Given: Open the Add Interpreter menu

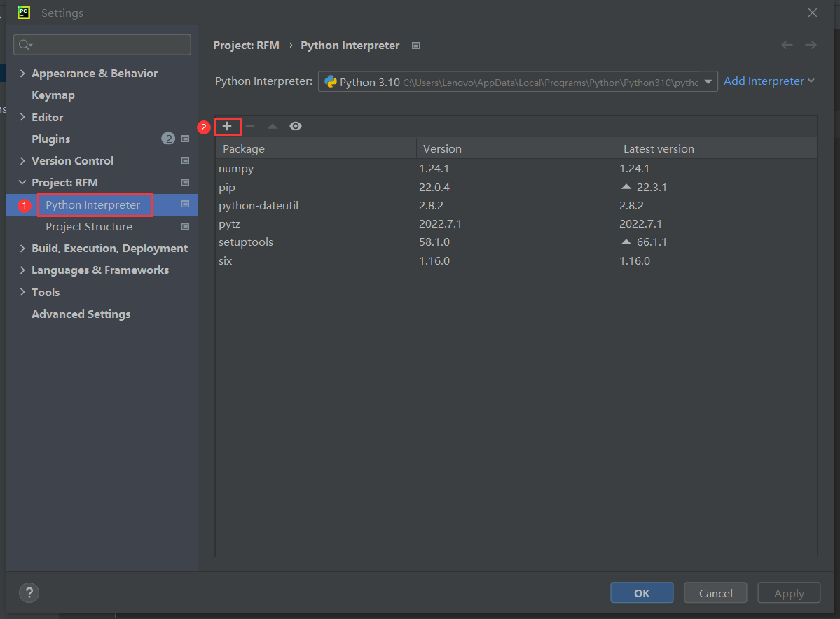Looking at the screenshot, I should point(769,81).
